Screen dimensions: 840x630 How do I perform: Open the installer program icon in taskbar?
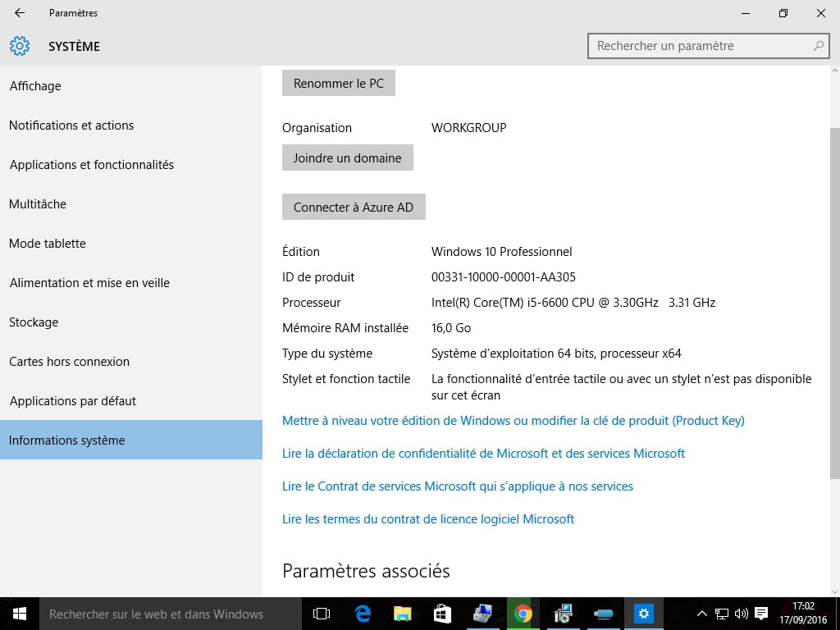tap(563, 614)
